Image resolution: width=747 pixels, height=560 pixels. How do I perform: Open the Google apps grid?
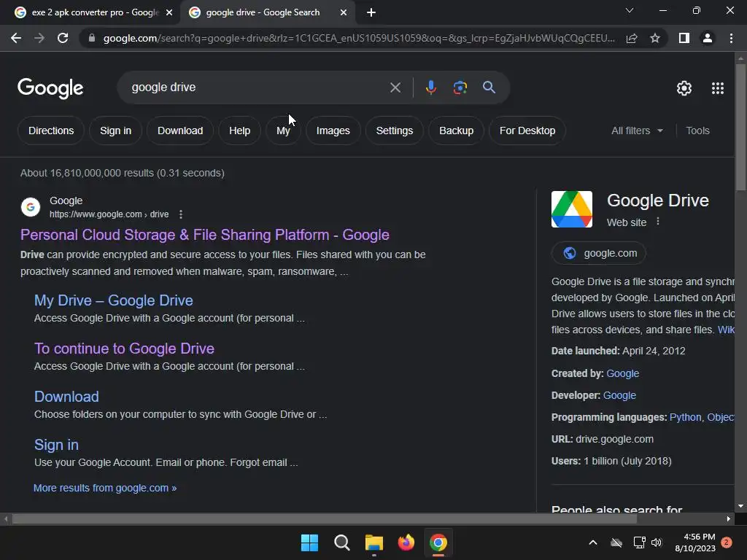pyautogui.click(x=718, y=88)
